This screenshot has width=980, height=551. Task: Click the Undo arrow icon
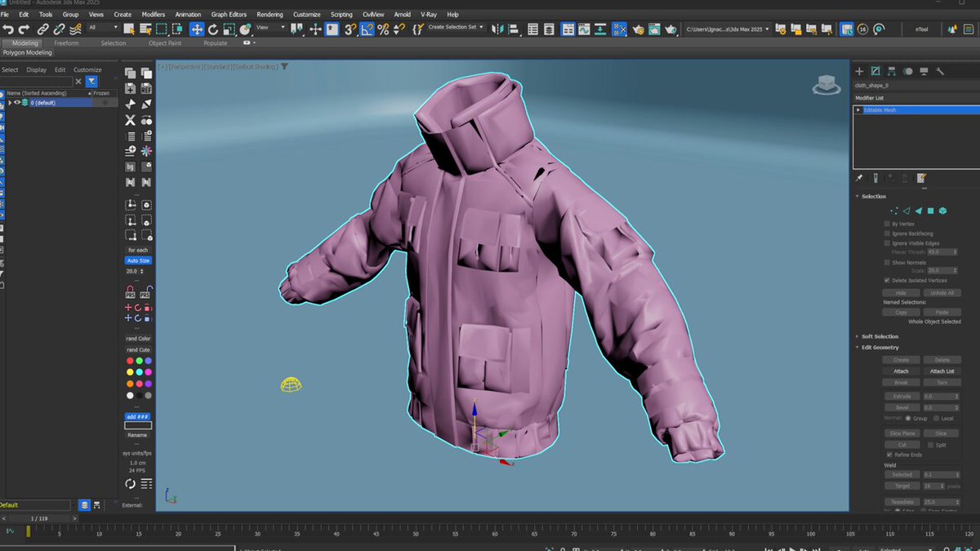[9, 29]
